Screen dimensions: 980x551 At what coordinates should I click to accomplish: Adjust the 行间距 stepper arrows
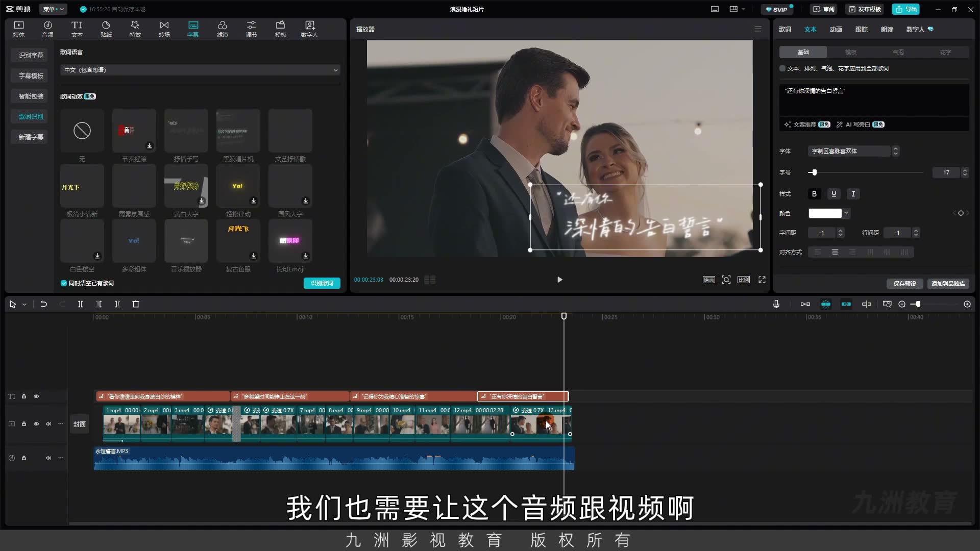[x=916, y=233]
